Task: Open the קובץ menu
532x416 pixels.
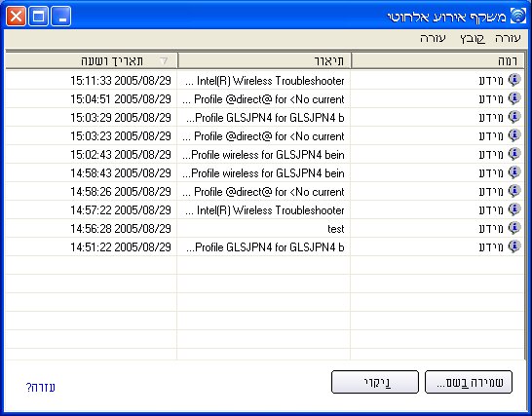Action: click(x=473, y=38)
